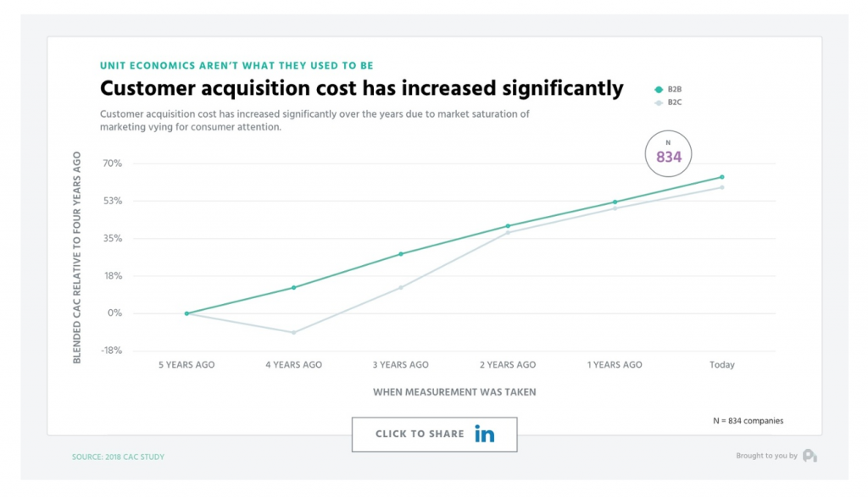Click the 'N = 834 companies' note text

click(748, 420)
